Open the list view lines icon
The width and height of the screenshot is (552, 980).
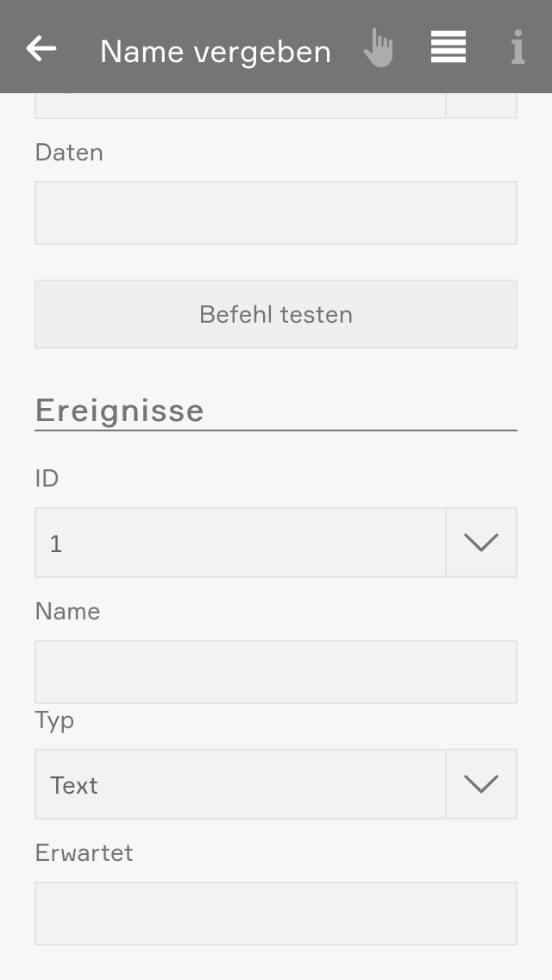point(448,47)
